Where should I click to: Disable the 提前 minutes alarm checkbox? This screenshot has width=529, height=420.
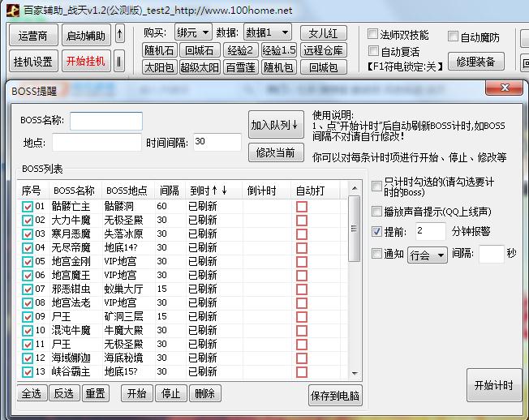point(376,231)
